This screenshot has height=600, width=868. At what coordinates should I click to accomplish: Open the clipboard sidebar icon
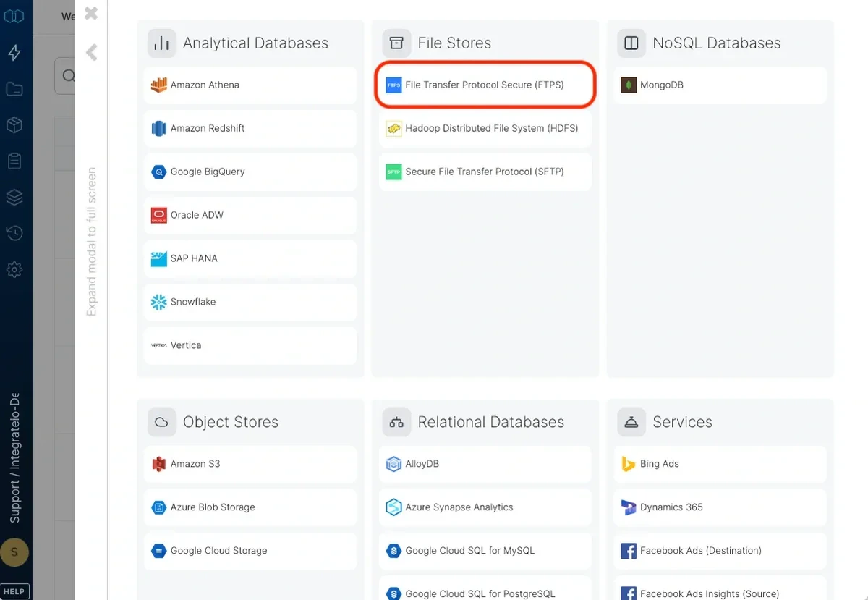click(14, 161)
